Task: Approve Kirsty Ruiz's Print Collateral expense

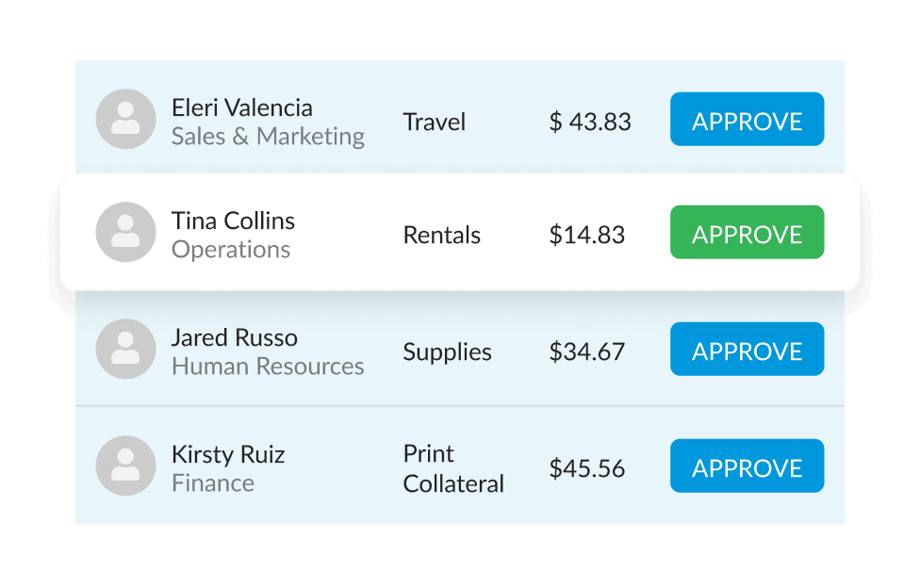Action: 747,465
